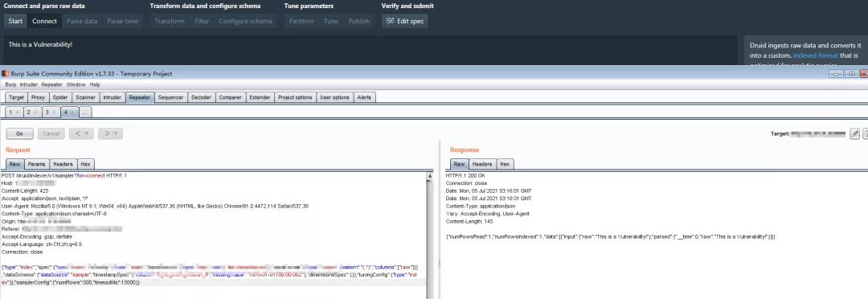Edit target with pencil icon

click(x=854, y=133)
